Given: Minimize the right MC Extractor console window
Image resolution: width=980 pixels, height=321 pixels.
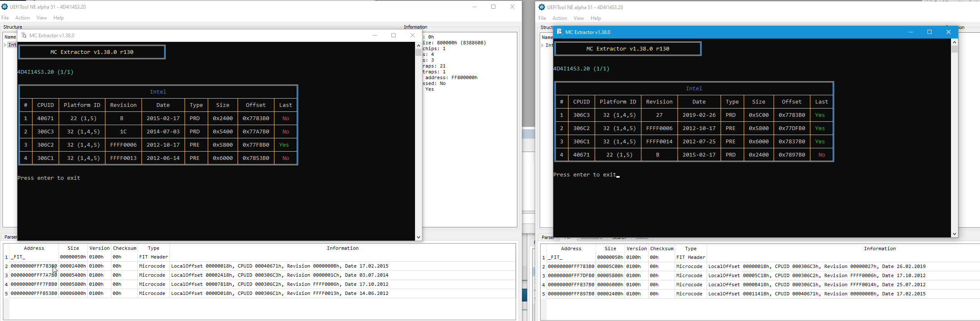Looking at the screenshot, I should coord(910,32).
